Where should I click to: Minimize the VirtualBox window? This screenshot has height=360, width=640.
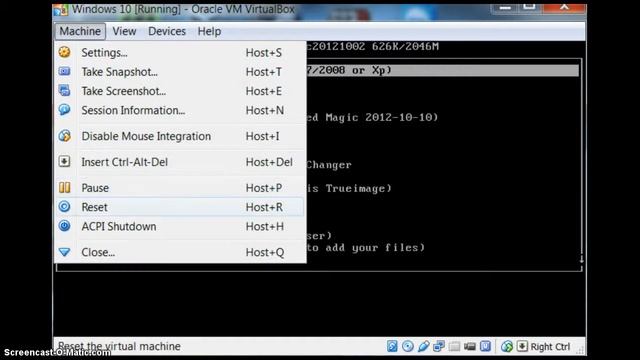click(x=505, y=7)
